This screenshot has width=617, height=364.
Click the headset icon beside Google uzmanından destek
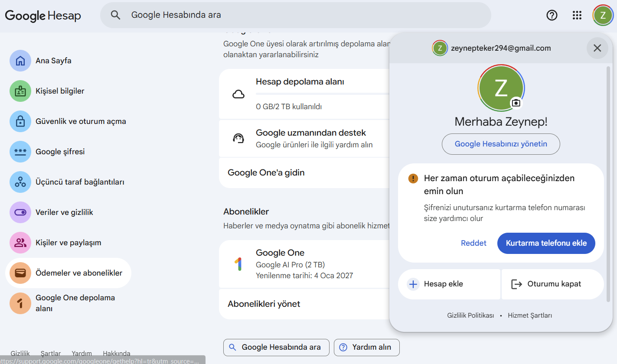(x=238, y=138)
